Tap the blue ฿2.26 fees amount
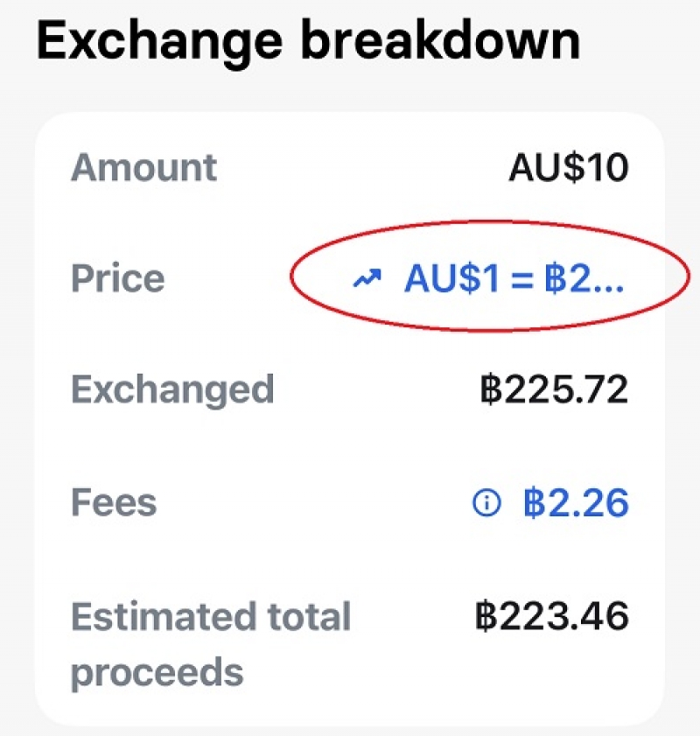This screenshot has height=736, width=700. (x=576, y=502)
